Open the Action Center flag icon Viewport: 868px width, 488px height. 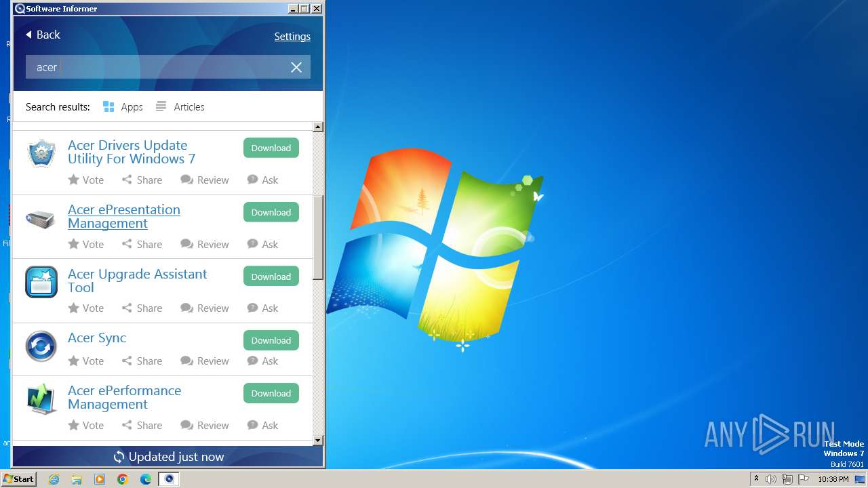[803, 479]
